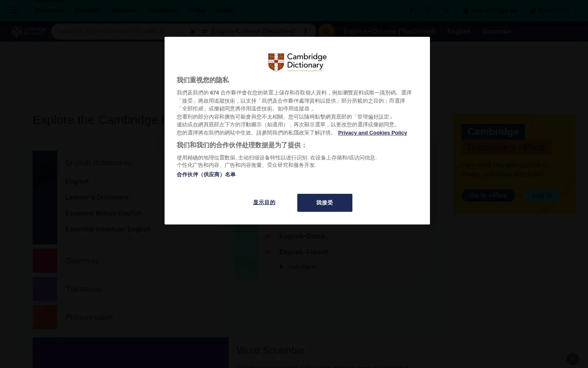Image resolution: width=588 pixels, height=368 pixels.
Task: Visit the Cambridge Facebook page icon
Action: click(411, 11)
